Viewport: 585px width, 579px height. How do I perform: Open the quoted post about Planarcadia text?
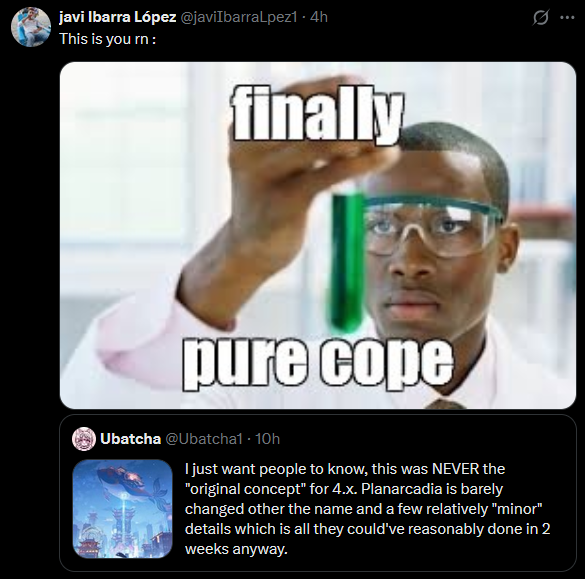[x=367, y=509]
